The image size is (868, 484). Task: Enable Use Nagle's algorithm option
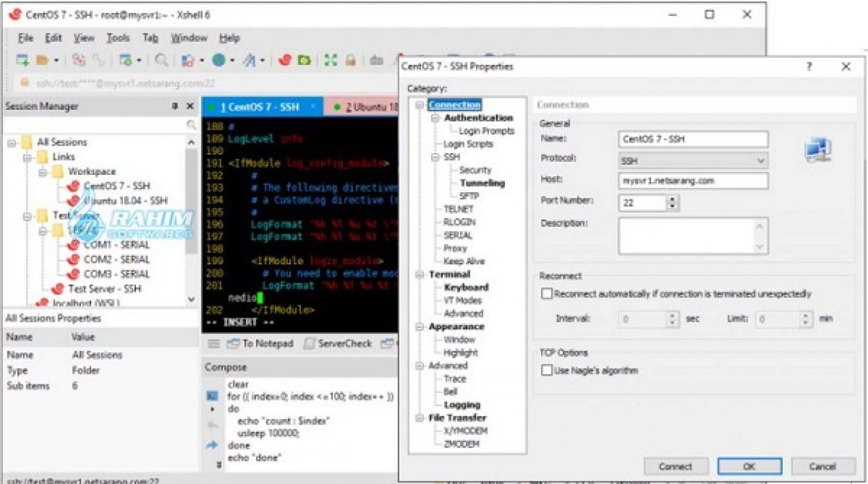[x=548, y=370]
